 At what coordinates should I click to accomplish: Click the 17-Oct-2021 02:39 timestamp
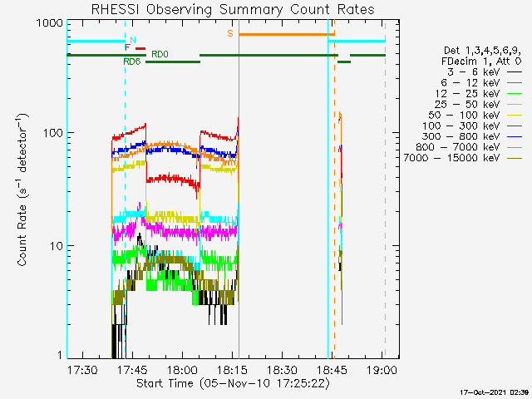point(494,392)
